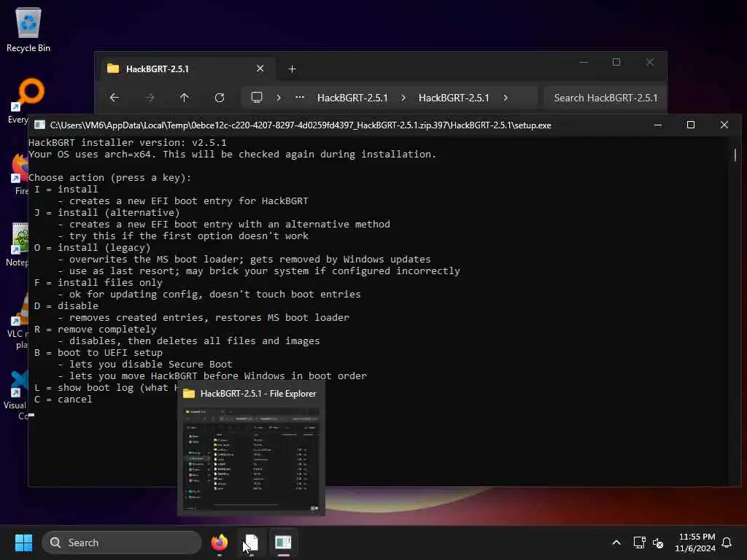The image size is (747, 560).
Task: Click the taskbar Search box
Action: 122,542
